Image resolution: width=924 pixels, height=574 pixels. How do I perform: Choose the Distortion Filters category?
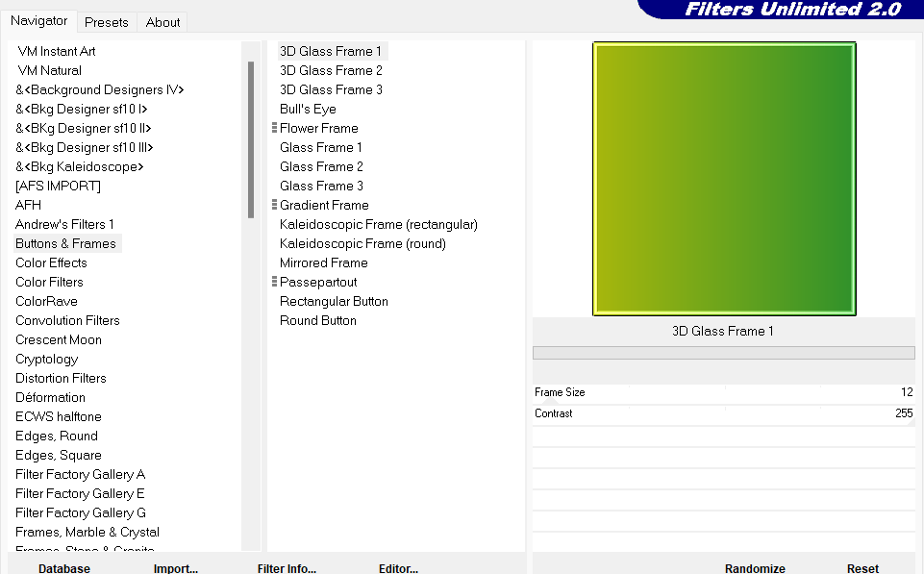(61, 378)
